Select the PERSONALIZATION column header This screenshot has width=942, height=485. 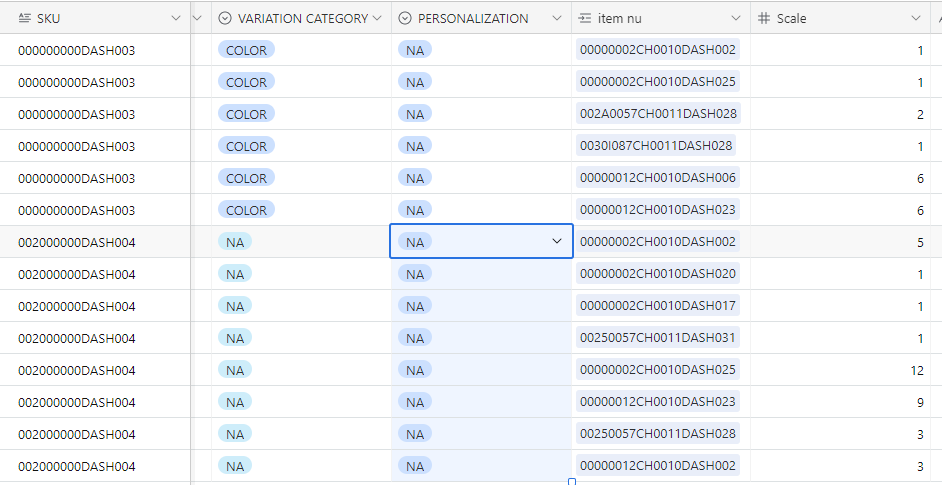click(481, 18)
